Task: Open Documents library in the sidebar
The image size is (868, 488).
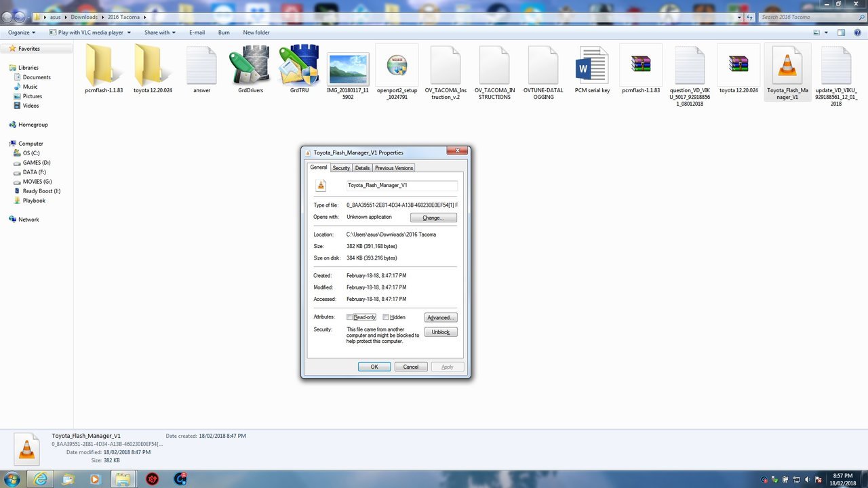Action: click(37, 77)
